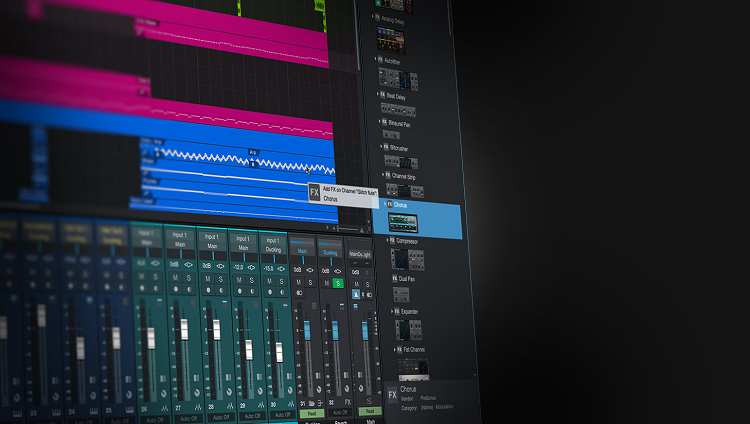
Task: Expand the Channel Strip presets
Action: (x=383, y=175)
